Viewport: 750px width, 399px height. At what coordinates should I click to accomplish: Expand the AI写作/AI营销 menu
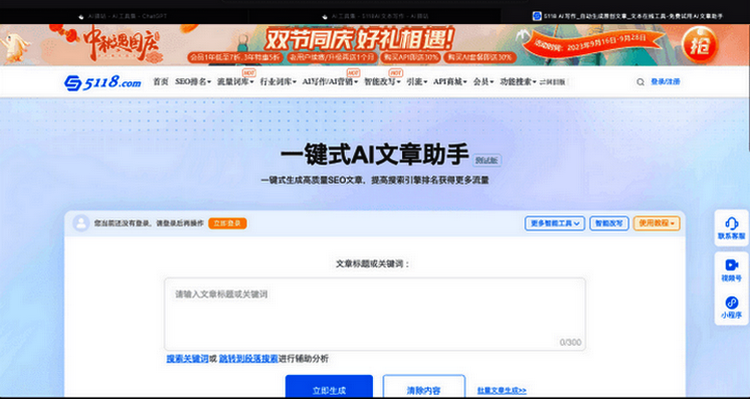(330, 82)
